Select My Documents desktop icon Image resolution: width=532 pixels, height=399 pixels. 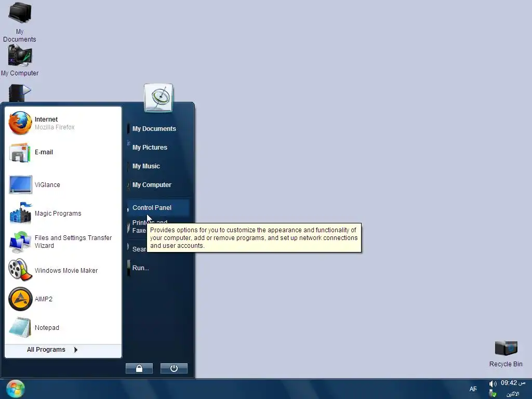(20, 13)
